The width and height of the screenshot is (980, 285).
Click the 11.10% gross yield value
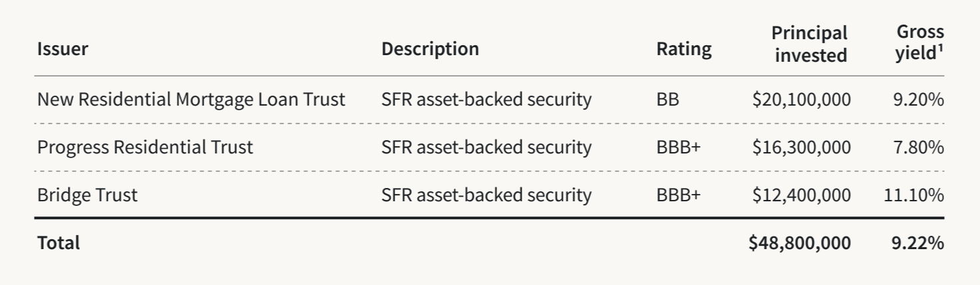[913, 195]
